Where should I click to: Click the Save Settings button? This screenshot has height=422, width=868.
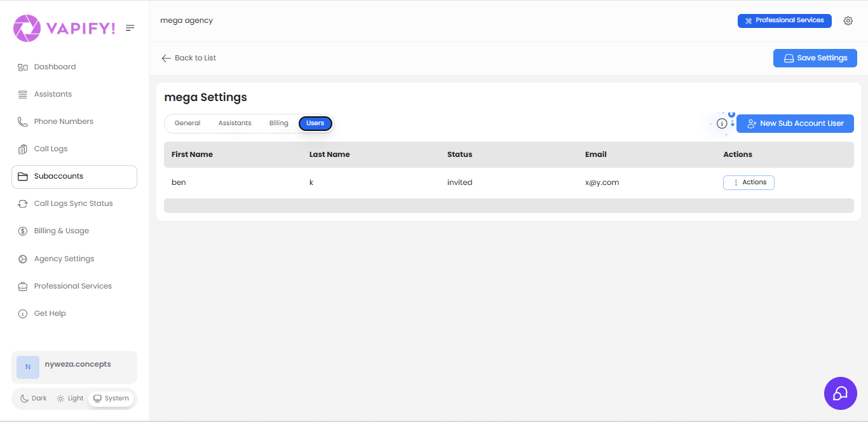(x=815, y=58)
